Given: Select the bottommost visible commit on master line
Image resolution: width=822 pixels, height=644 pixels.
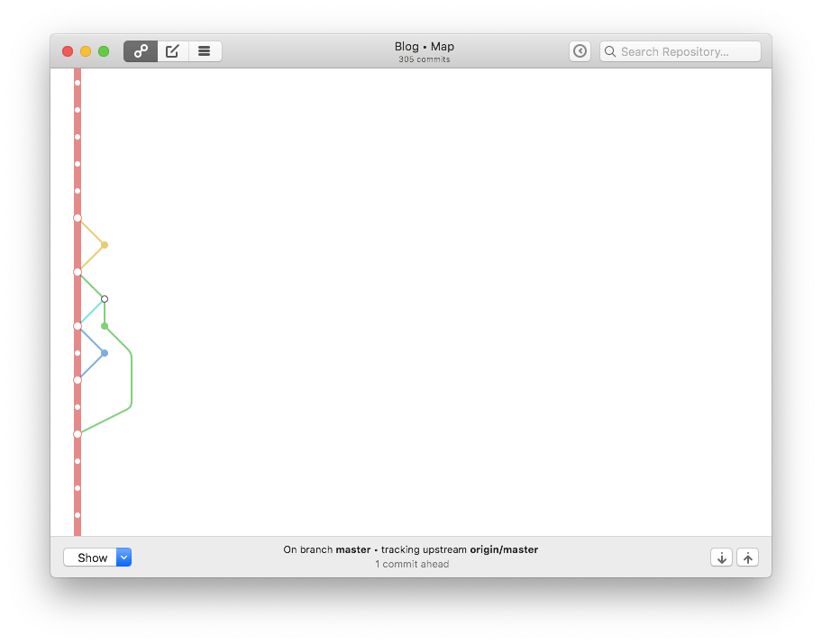Looking at the screenshot, I should pyautogui.click(x=78, y=515).
